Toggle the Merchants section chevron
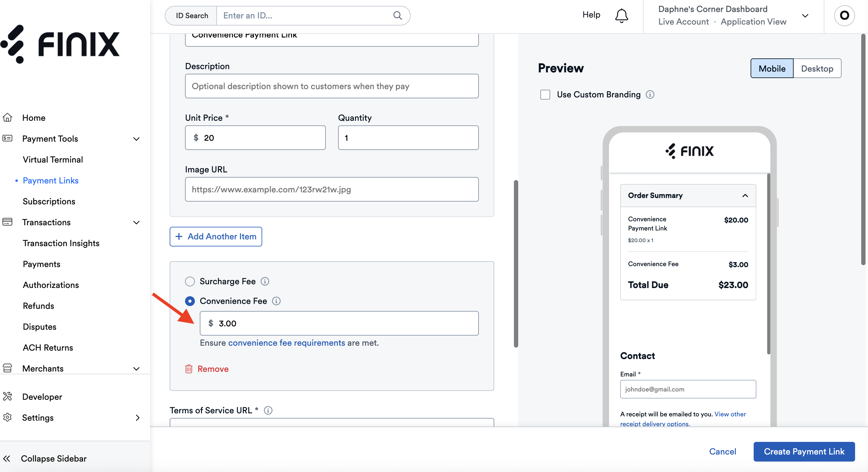The height and width of the screenshot is (472, 868). pos(136,368)
